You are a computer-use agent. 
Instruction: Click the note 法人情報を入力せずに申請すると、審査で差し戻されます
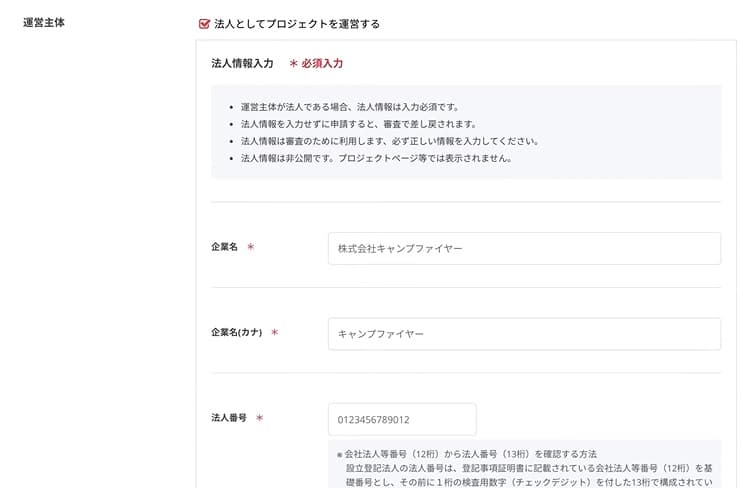click(359, 124)
